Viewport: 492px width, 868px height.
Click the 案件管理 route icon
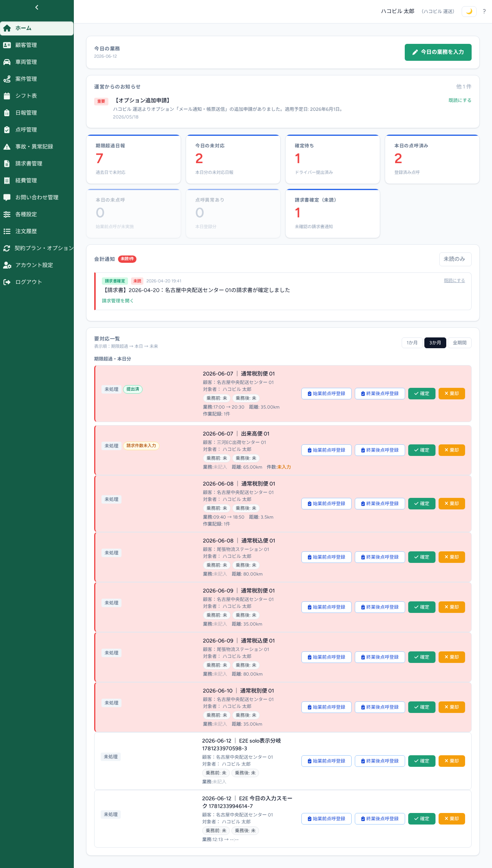click(x=7, y=79)
